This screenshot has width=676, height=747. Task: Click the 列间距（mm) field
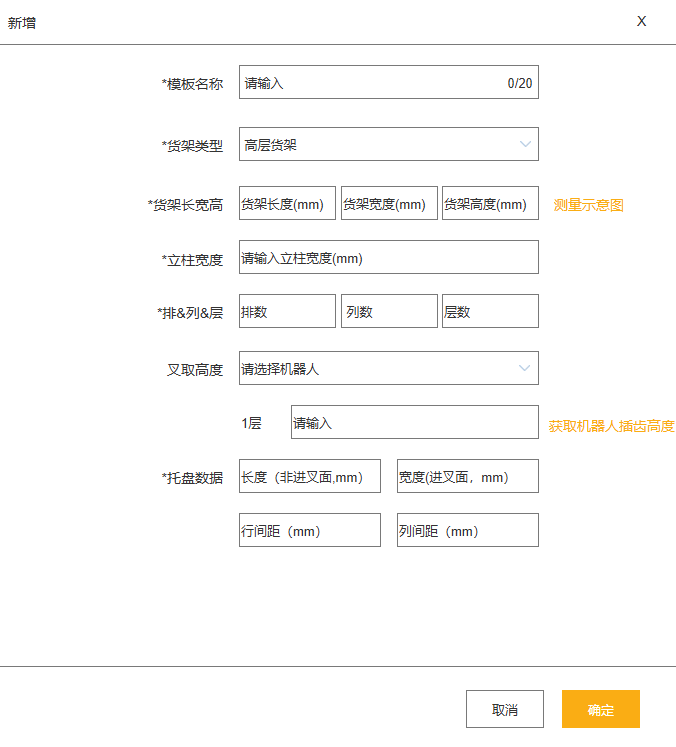(468, 530)
